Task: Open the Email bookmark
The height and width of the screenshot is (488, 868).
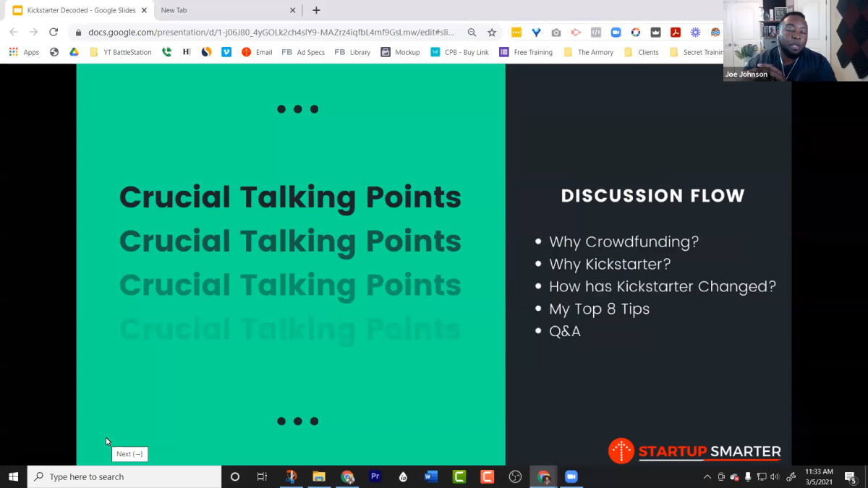Action: (x=257, y=52)
